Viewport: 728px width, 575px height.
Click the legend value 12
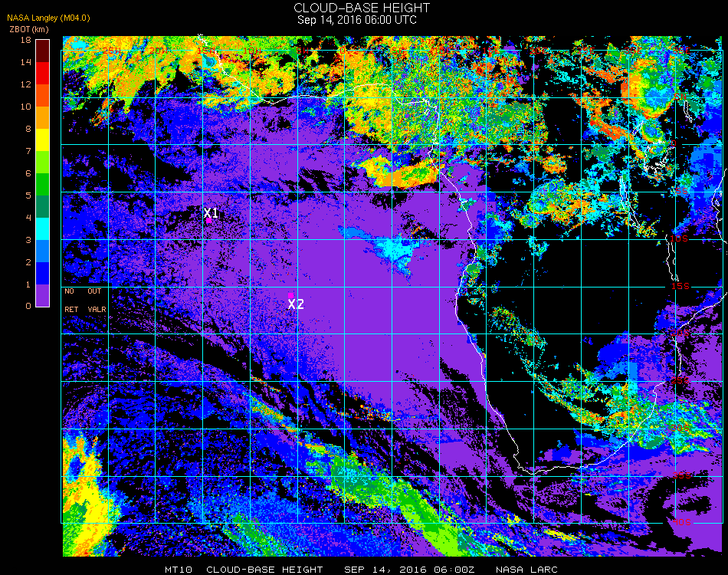pyautogui.click(x=25, y=84)
